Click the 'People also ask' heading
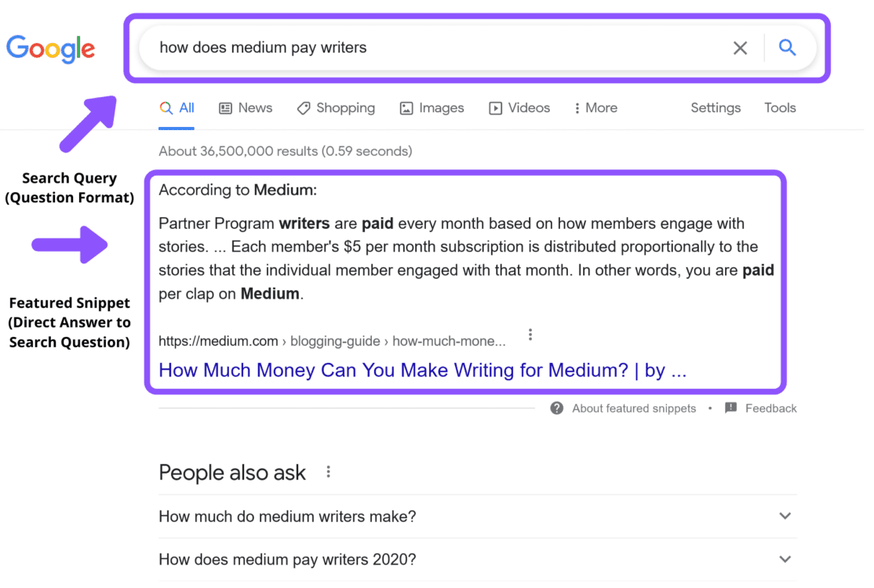 pyautogui.click(x=232, y=473)
